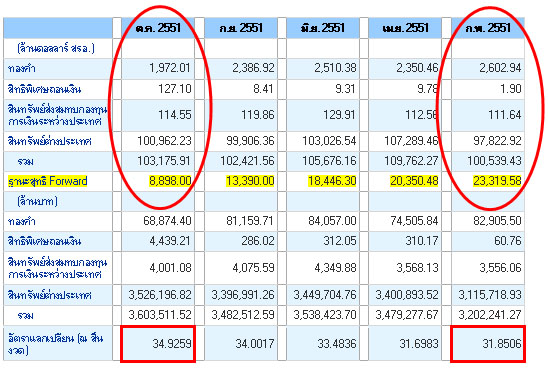548x368 pixels.
Task: Select the baht total 3,603,511.52
Action: click(x=160, y=315)
